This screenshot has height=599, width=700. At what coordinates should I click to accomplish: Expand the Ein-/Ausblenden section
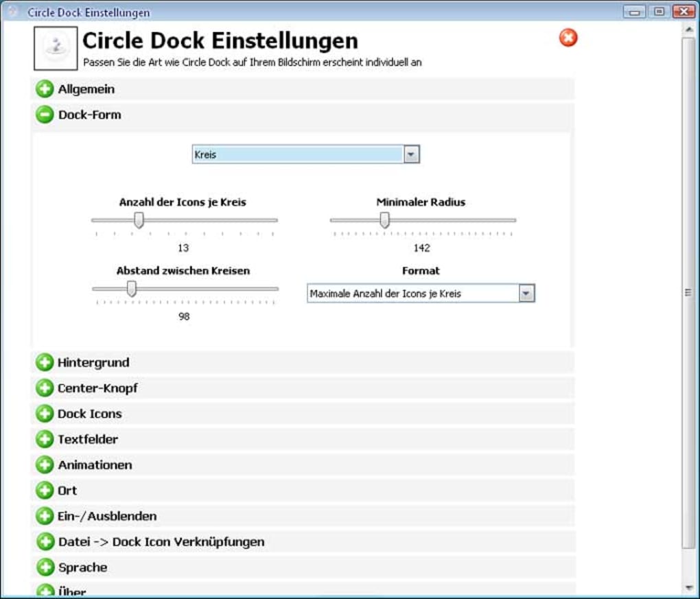point(44,516)
